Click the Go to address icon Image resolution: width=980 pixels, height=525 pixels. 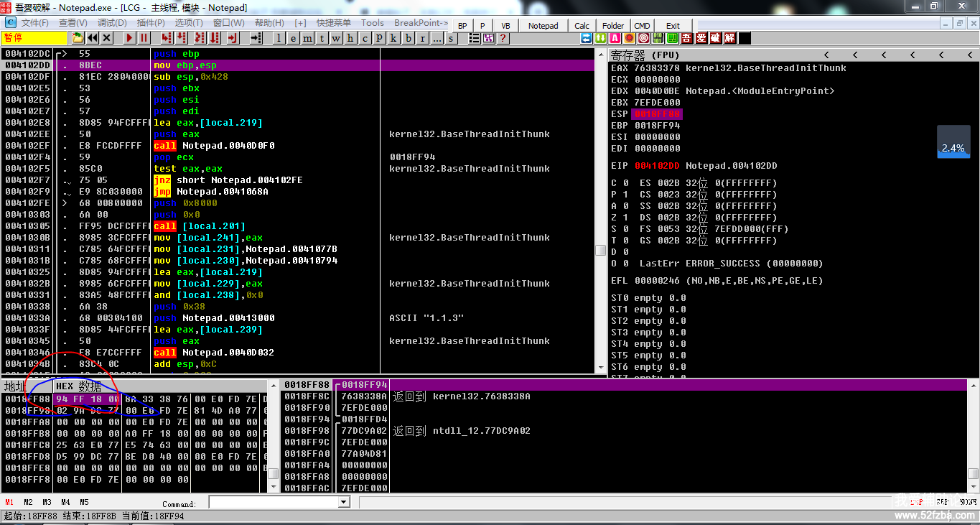pos(256,38)
